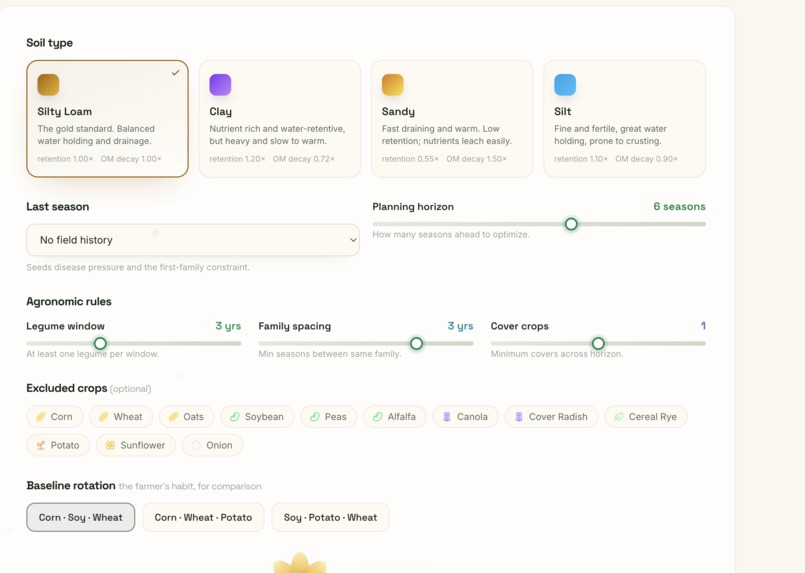The height and width of the screenshot is (573, 805).
Task: Toggle the Soybean excluded crop chip
Action: tap(257, 417)
